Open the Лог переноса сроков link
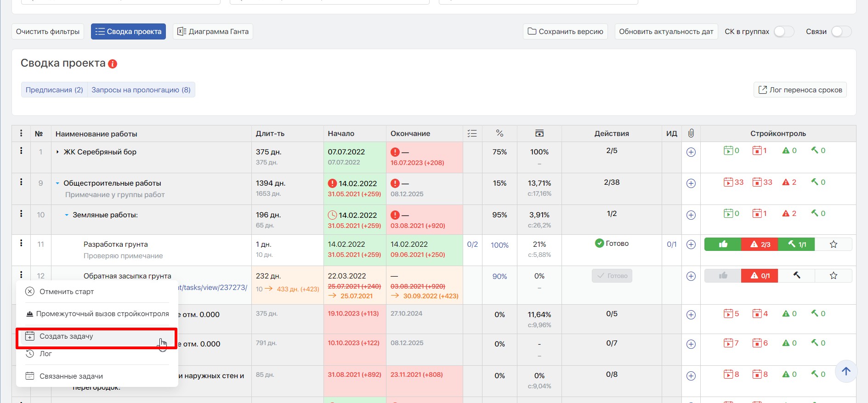868x403 pixels. click(x=800, y=90)
